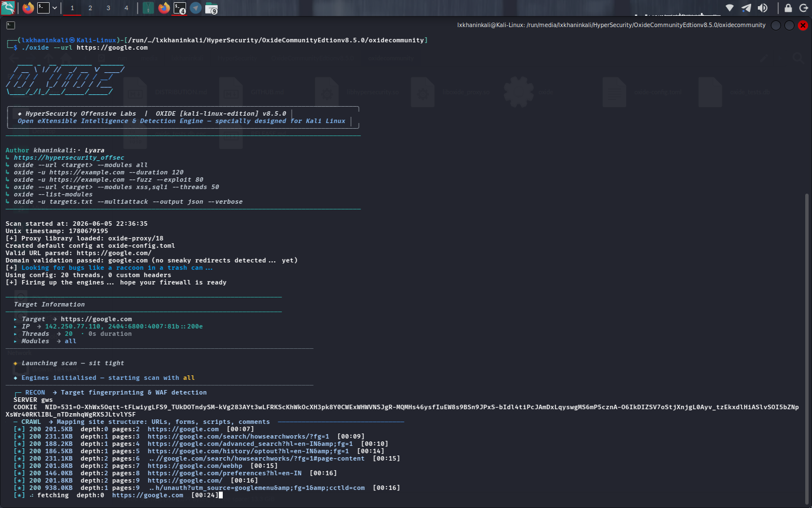Screen dimensions: 812x508
Task: Click the 'COOKIE NID=531' value line
Action: point(402,411)
